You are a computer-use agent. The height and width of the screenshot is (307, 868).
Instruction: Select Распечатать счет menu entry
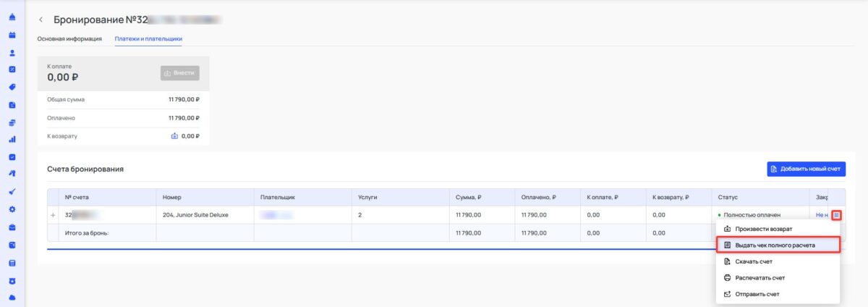coord(759,277)
